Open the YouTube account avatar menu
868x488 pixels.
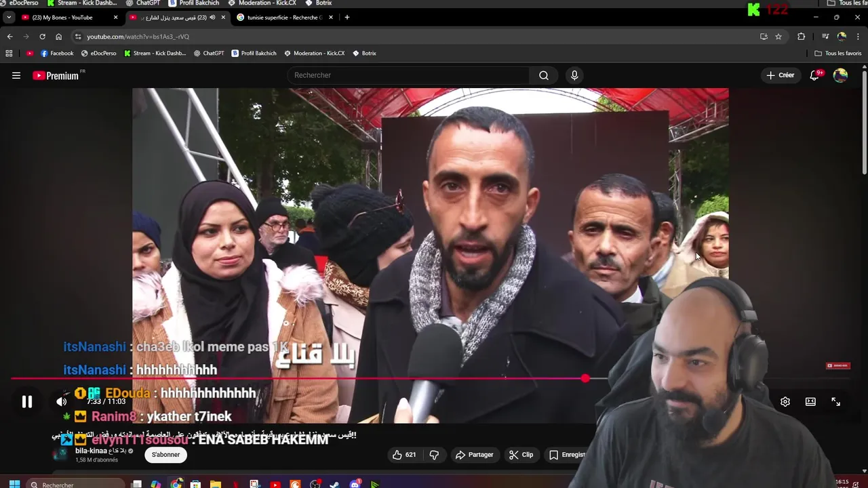coord(840,75)
